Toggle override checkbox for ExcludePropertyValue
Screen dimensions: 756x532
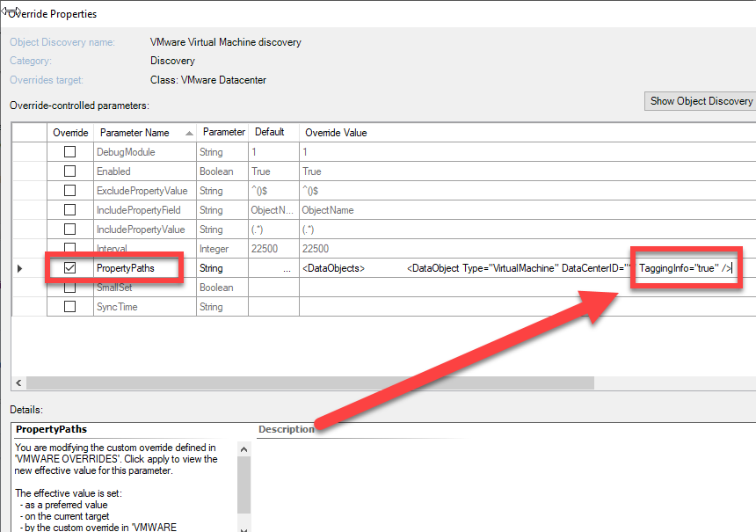tap(69, 191)
